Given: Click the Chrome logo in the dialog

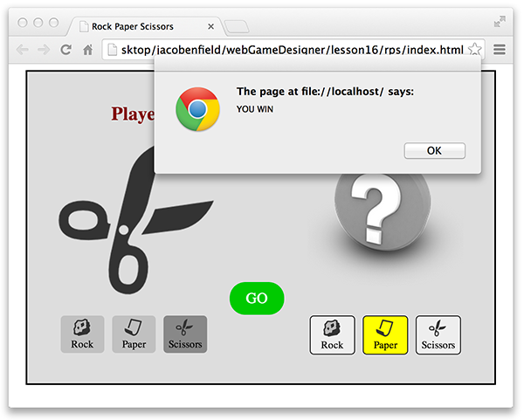Looking at the screenshot, I should coord(198,109).
